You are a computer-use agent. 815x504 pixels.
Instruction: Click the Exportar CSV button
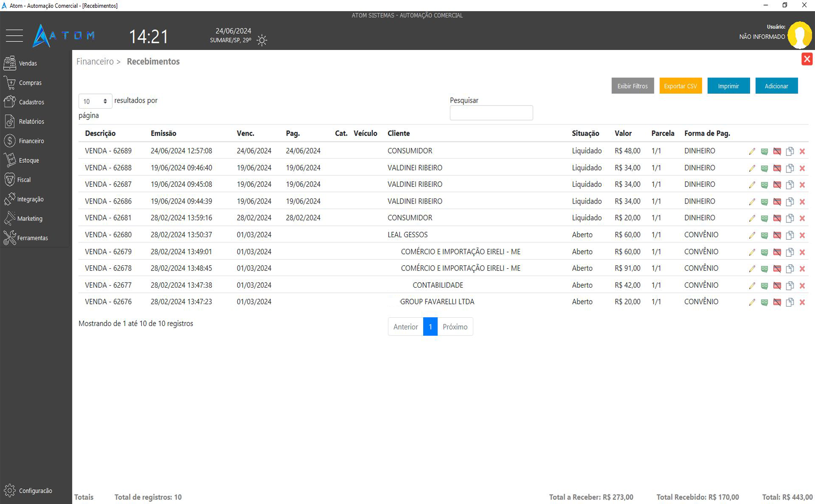pos(680,86)
